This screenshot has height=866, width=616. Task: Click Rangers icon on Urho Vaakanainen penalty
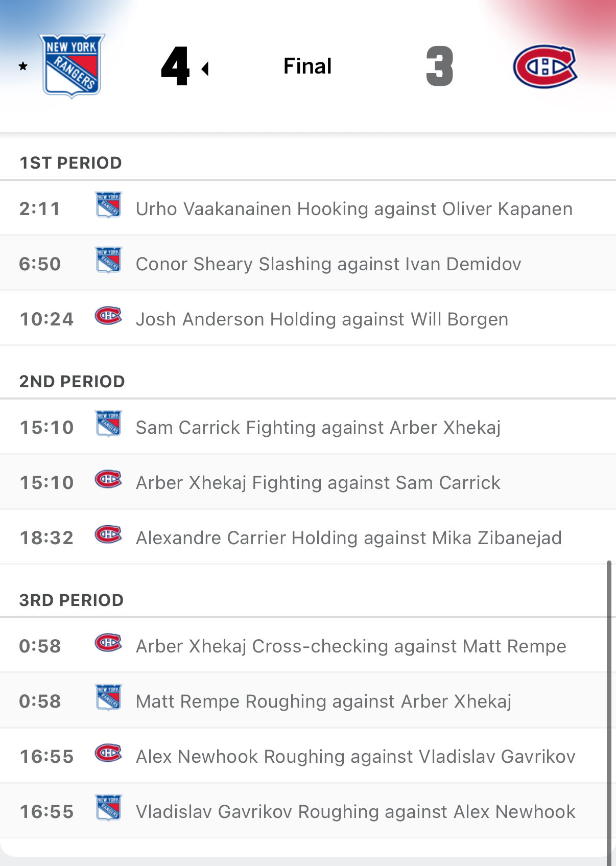(108, 205)
